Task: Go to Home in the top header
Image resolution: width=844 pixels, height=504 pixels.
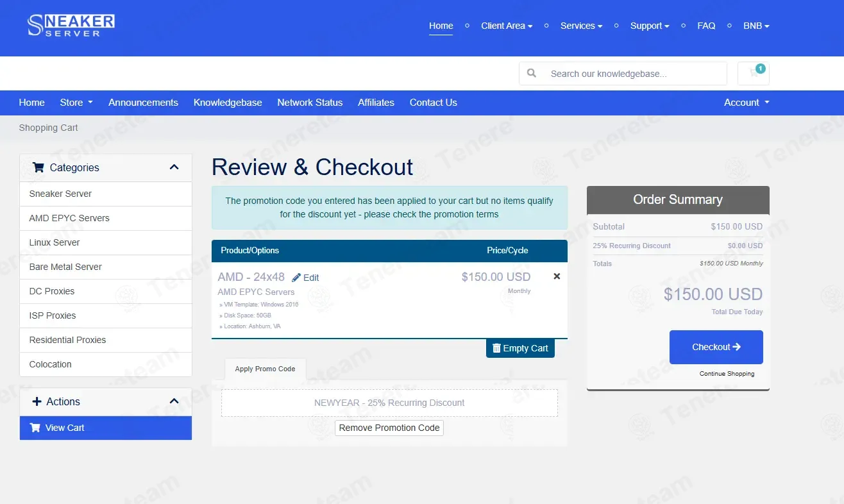Action: click(441, 26)
